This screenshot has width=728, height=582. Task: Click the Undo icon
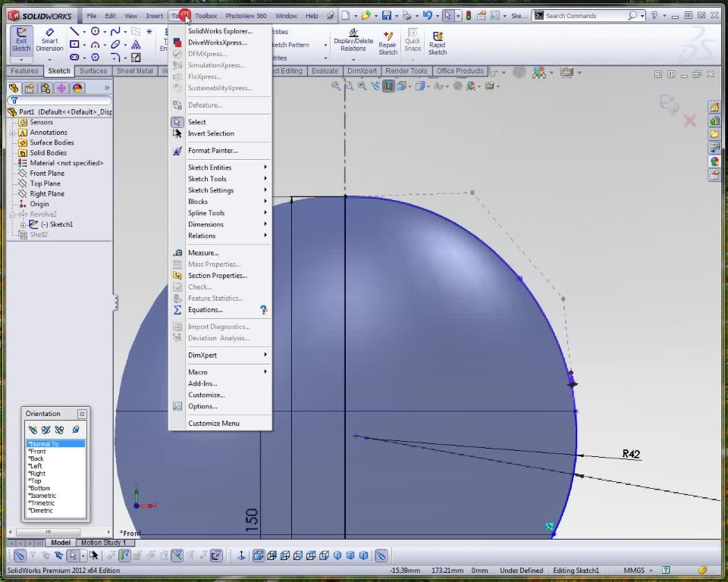click(x=427, y=15)
